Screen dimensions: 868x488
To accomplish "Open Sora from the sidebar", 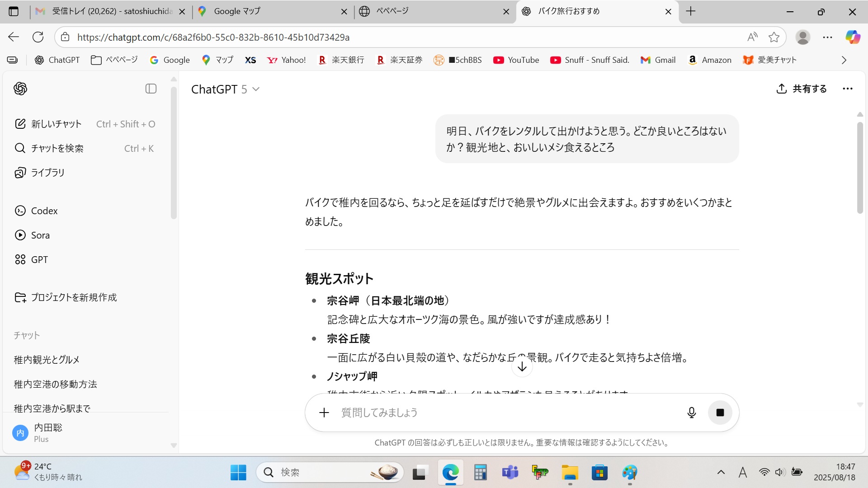I will [x=85, y=235].
